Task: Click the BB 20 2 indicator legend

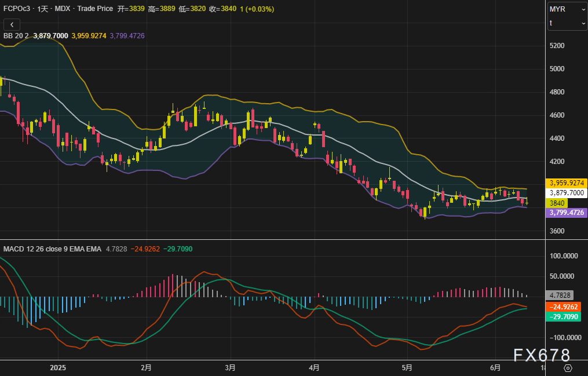Action: [x=16, y=36]
